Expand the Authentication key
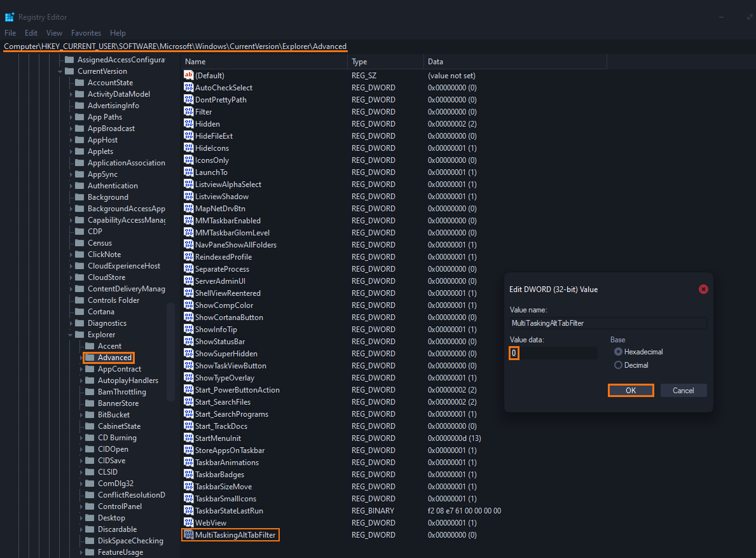 coord(71,186)
